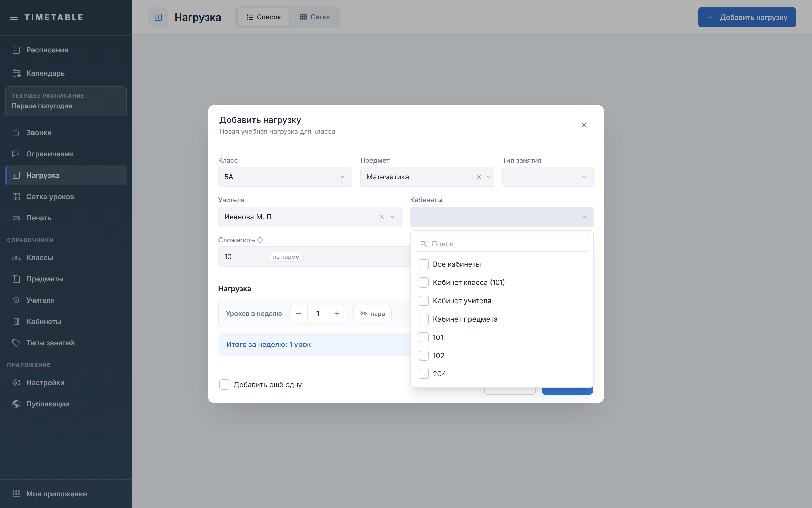Click the Сетка уроков grid icon
This screenshot has width=812, height=508.
[x=16, y=197]
